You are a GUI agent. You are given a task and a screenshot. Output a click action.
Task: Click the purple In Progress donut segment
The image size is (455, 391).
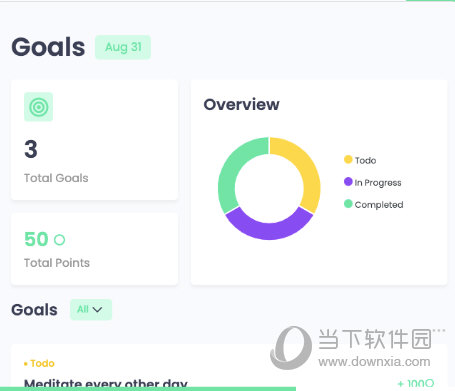point(269,227)
